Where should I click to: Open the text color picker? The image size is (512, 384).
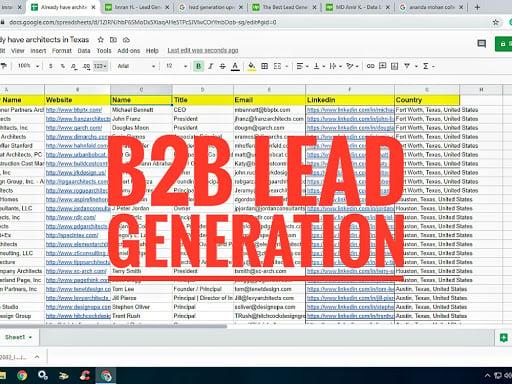point(235,66)
